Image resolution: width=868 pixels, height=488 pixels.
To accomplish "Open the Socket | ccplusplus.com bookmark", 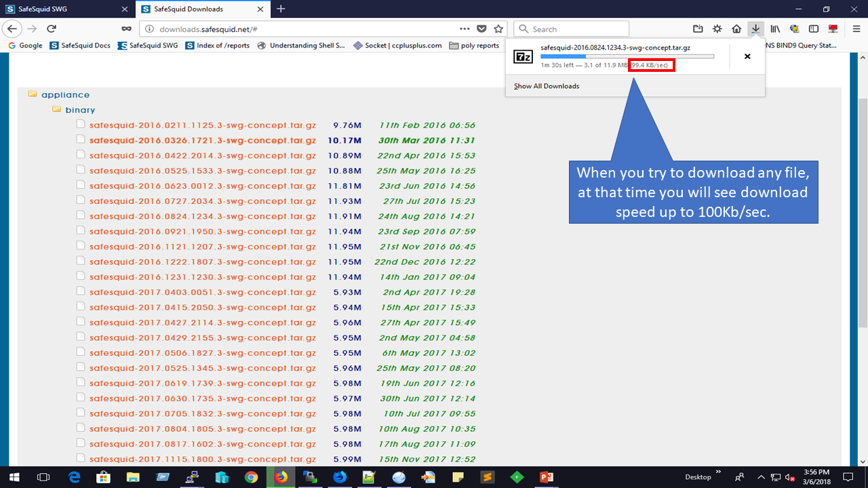I will point(397,45).
